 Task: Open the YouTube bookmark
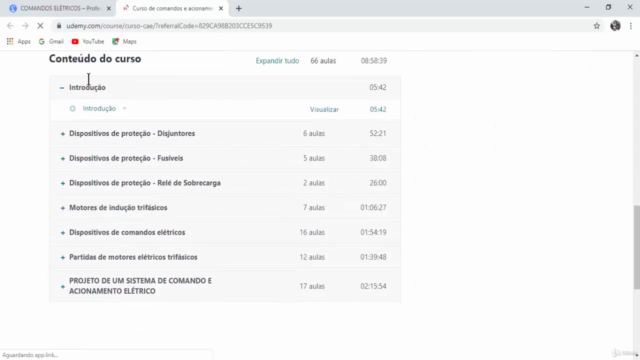(x=88, y=42)
